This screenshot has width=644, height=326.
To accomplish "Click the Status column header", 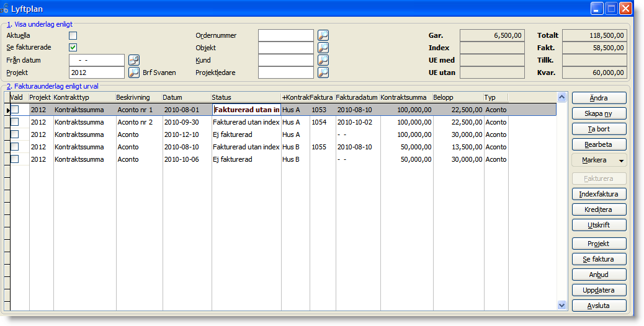I will pyautogui.click(x=246, y=97).
